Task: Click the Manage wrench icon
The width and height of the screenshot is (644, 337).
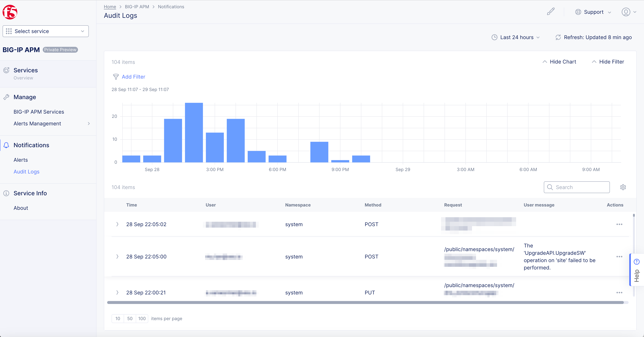Action: click(x=6, y=97)
